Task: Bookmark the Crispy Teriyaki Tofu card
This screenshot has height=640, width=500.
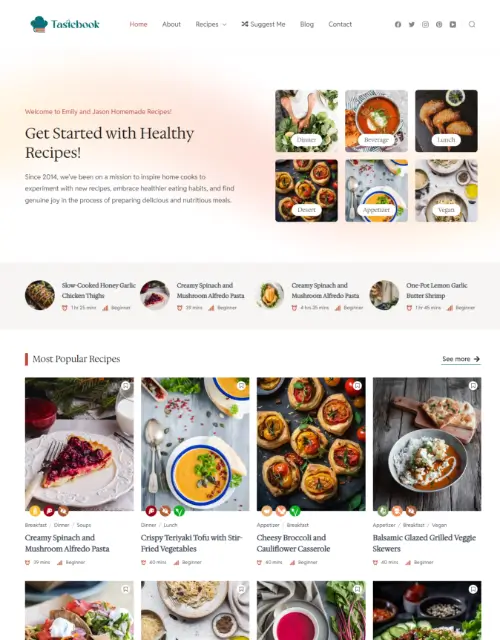Action: pyautogui.click(x=241, y=385)
